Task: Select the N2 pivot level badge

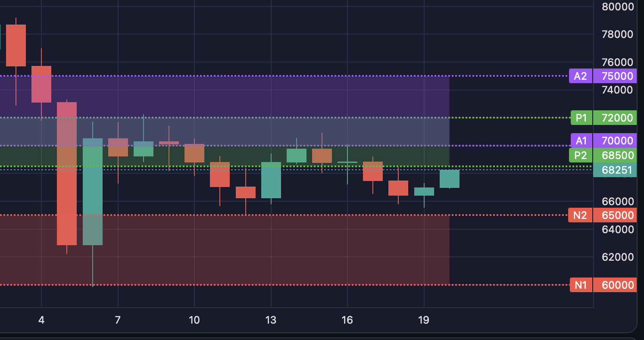Action: pos(580,215)
